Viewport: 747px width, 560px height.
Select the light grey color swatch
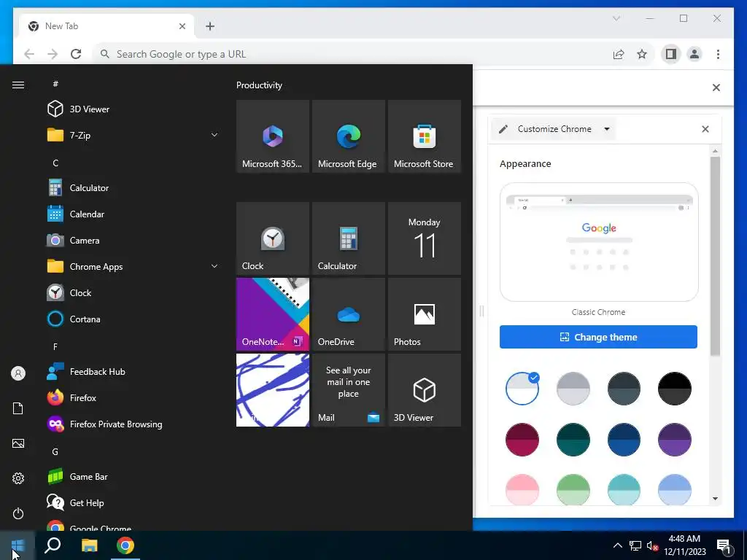[573, 389]
